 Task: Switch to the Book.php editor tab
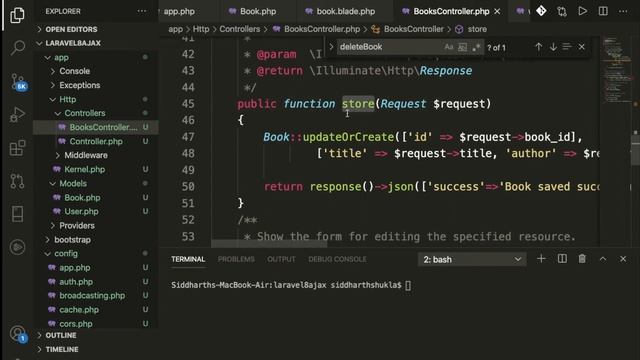[x=258, y=11]
